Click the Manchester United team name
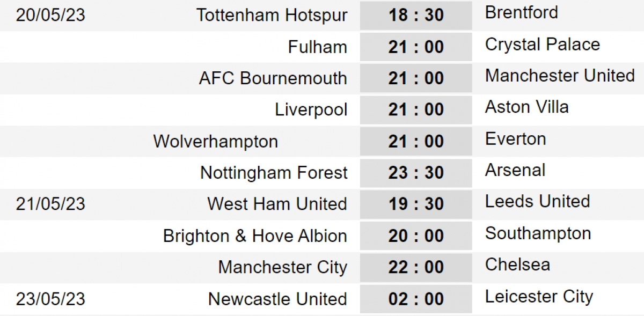Viewport: 644px width, 316px height. 560,76
